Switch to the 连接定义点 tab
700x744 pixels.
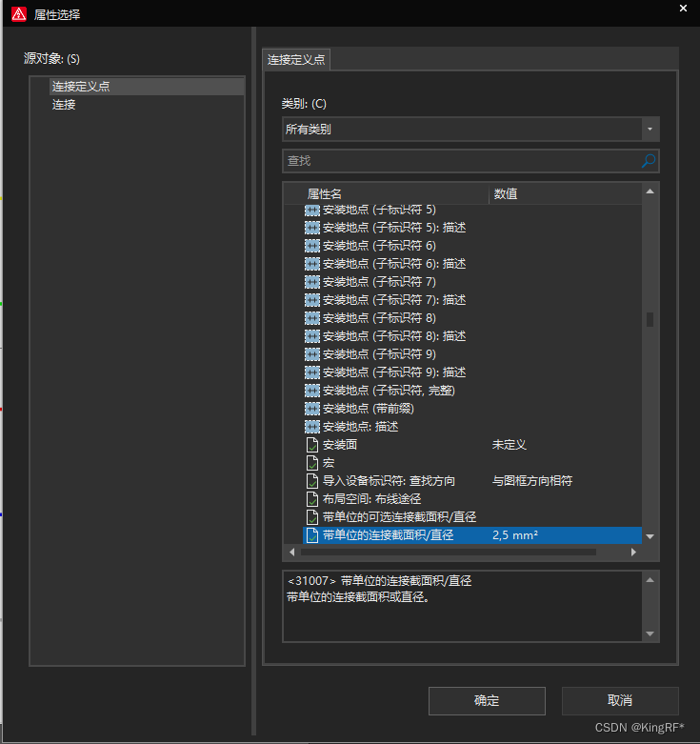296,60
